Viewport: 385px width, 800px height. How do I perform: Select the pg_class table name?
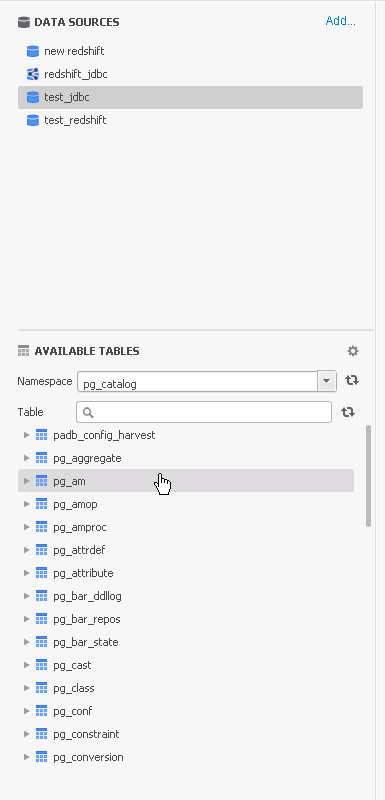[73, 688]
